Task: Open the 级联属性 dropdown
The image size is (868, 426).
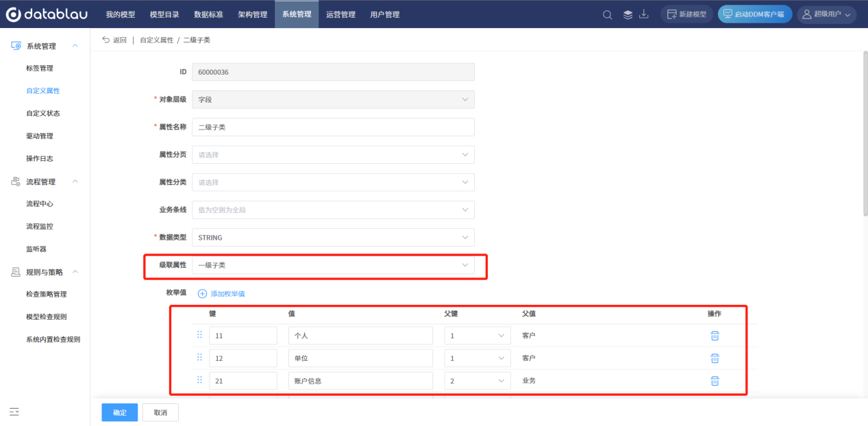Action: click(x=333, y=265)
